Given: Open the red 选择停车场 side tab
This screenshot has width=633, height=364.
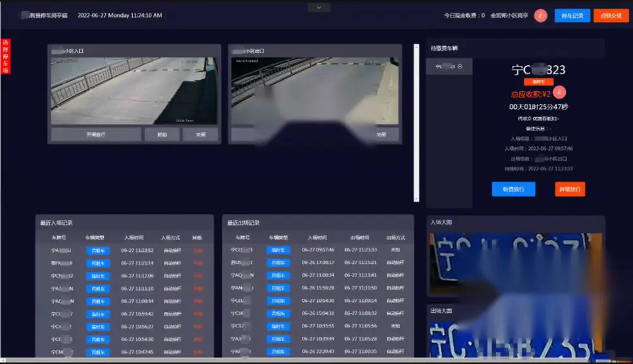Looking at the screenshot, I should pos(5,56).
